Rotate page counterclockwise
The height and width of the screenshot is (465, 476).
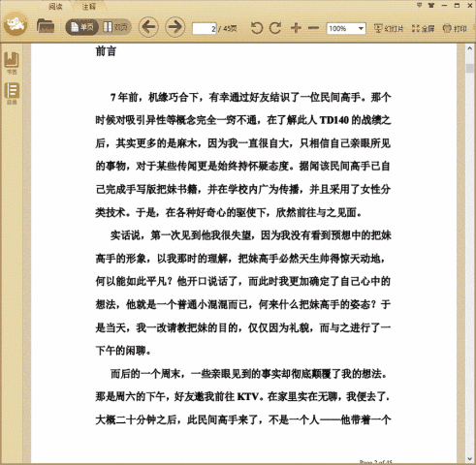[257, 28]
